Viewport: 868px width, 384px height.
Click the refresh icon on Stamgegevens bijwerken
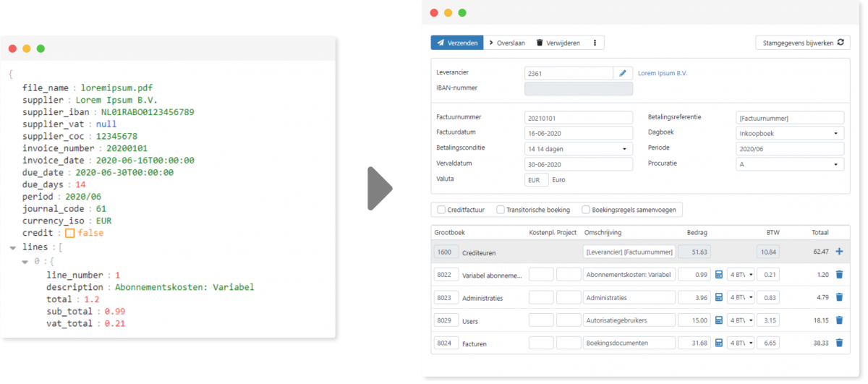(840, 43)
